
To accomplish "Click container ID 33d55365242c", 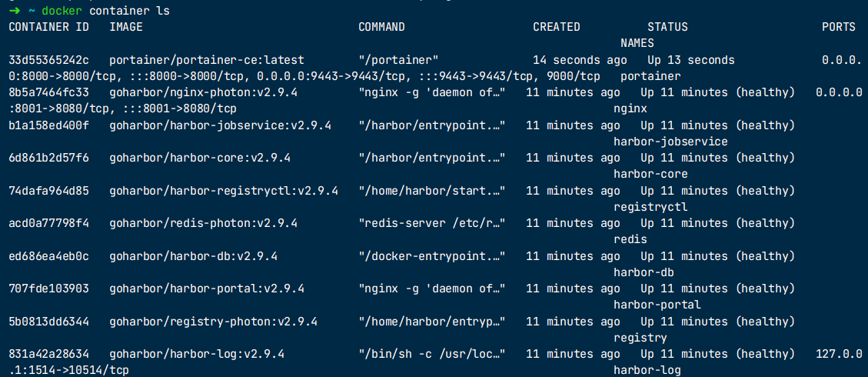I will click(x=48, y=60).
